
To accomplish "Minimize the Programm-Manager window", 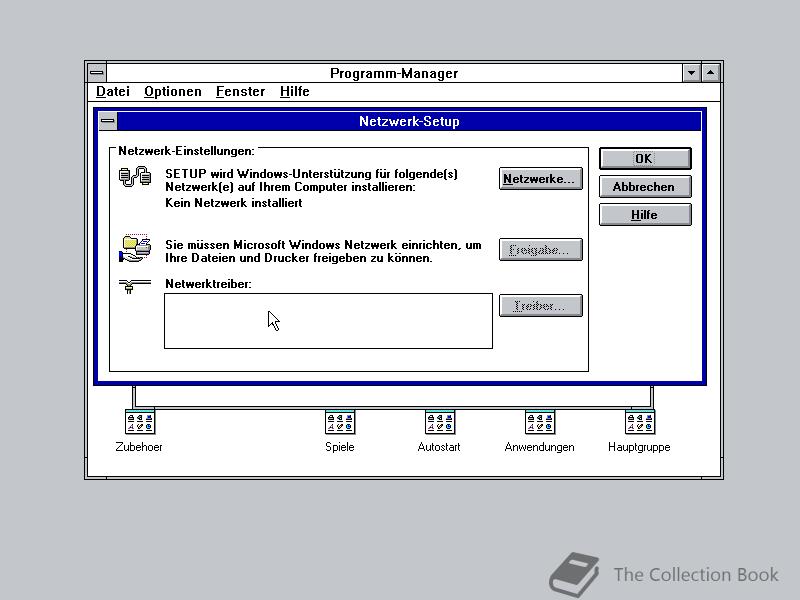I will 691,73.
